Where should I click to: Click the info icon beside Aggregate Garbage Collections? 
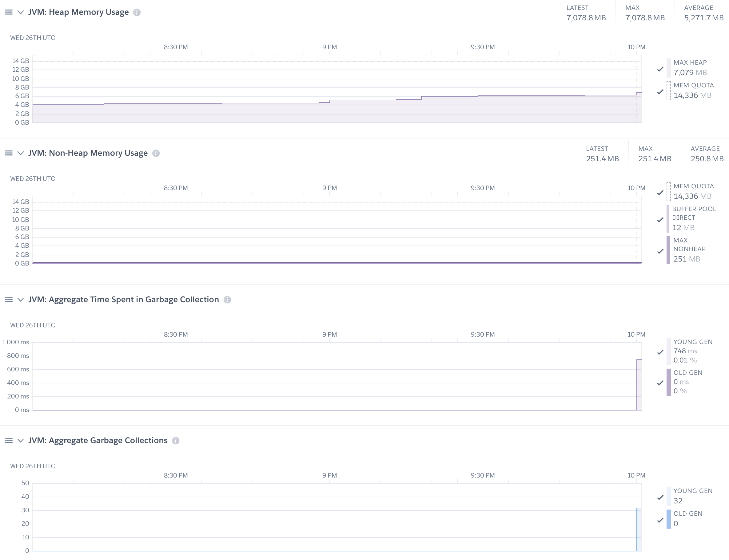(175, 440)
